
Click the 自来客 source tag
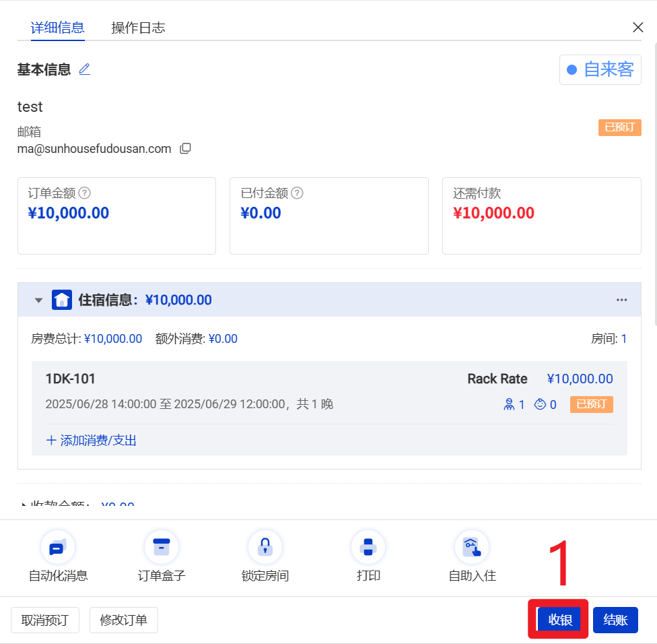click(600, 69)
